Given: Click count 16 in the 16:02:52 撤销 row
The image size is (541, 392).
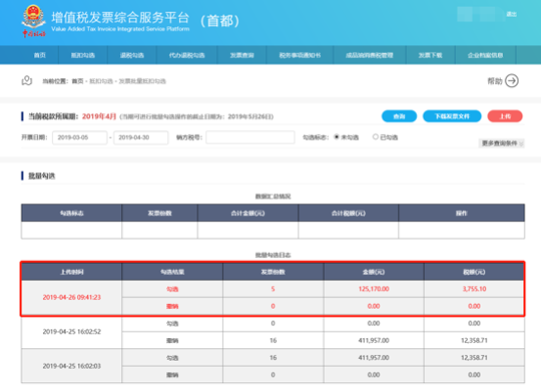Looking at the screenshot, I should (273, 340).
